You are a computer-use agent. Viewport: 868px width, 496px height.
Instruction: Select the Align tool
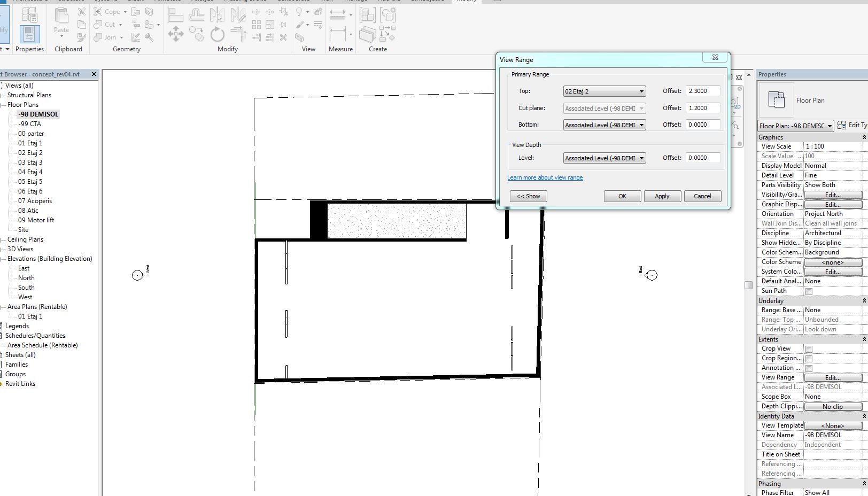tap(175, 14)
